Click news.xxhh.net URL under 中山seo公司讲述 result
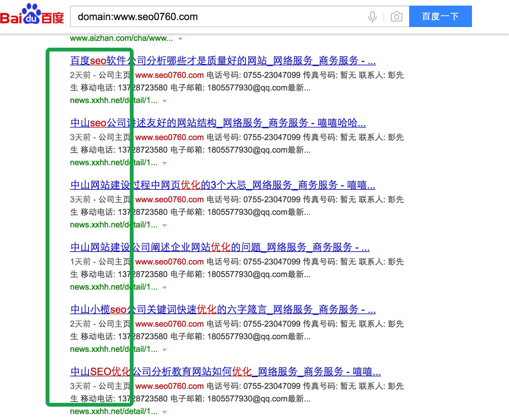Image resolution: width=509 pixels, height=420 pixels. click(114, 163)
